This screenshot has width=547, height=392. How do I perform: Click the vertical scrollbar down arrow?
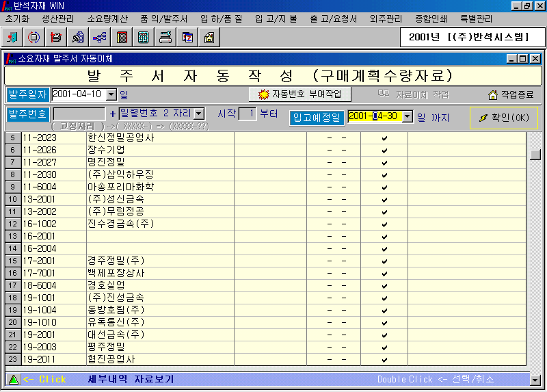pyautogui.click(x=535, y=380)
